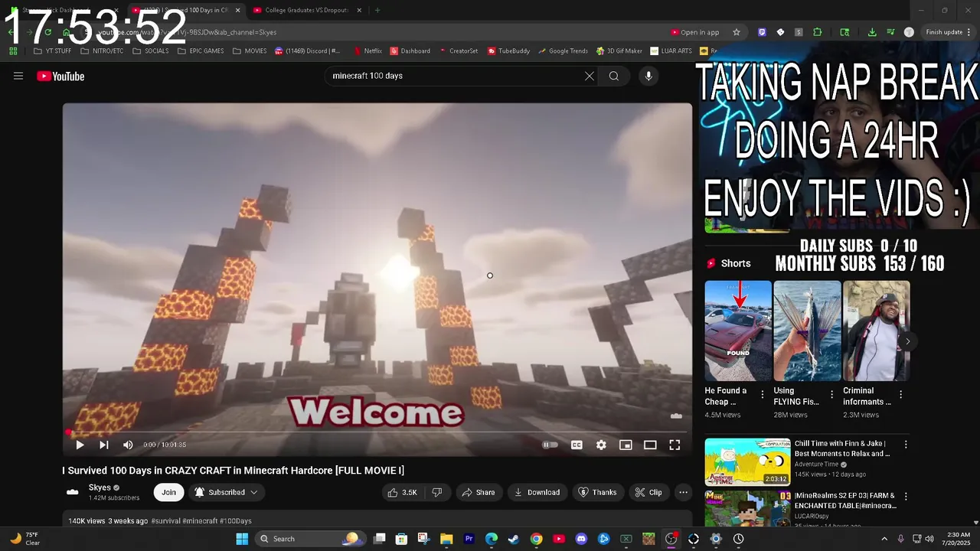The height and width of the screenshot is (551, 980).
Task: Open options for 'He Found a Cheap' short
Action: click(762, 395)
